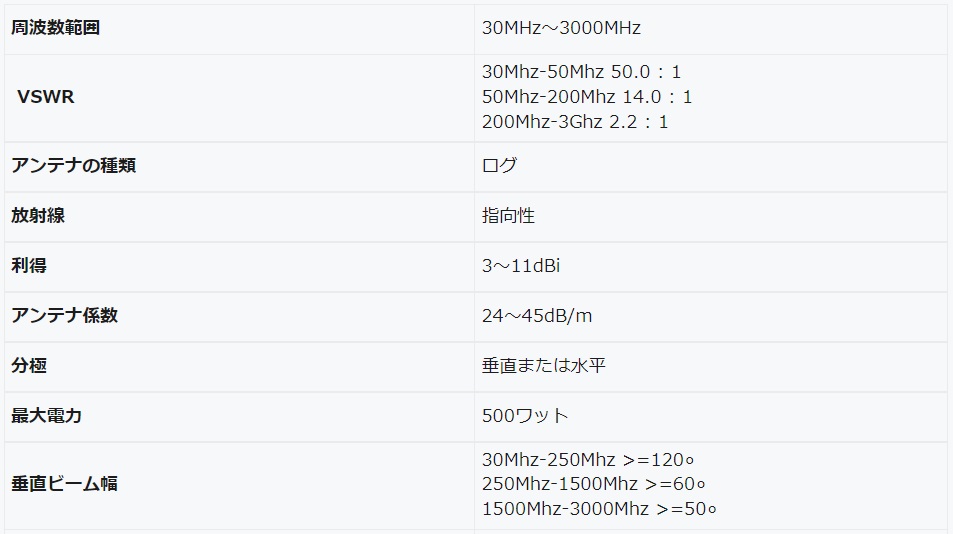Select the 垂直または水平 value
Image resolution: width=953 pixels, height=534 pixels.
coord(544,366)
